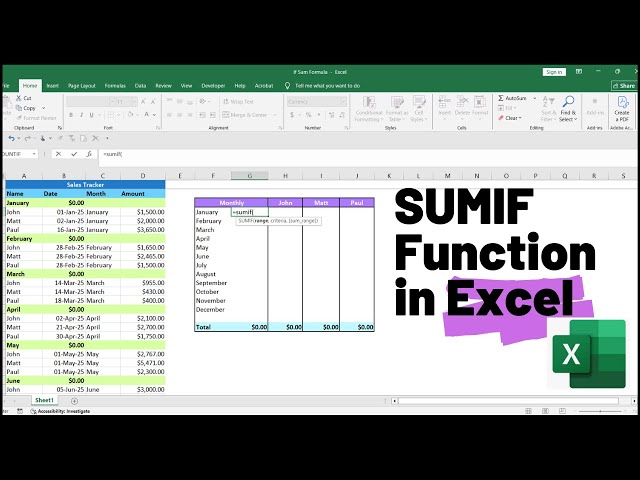Viewport: 640px width, 480px height.
Task: Open the Review ribbon tab
Action: [163, 86]
